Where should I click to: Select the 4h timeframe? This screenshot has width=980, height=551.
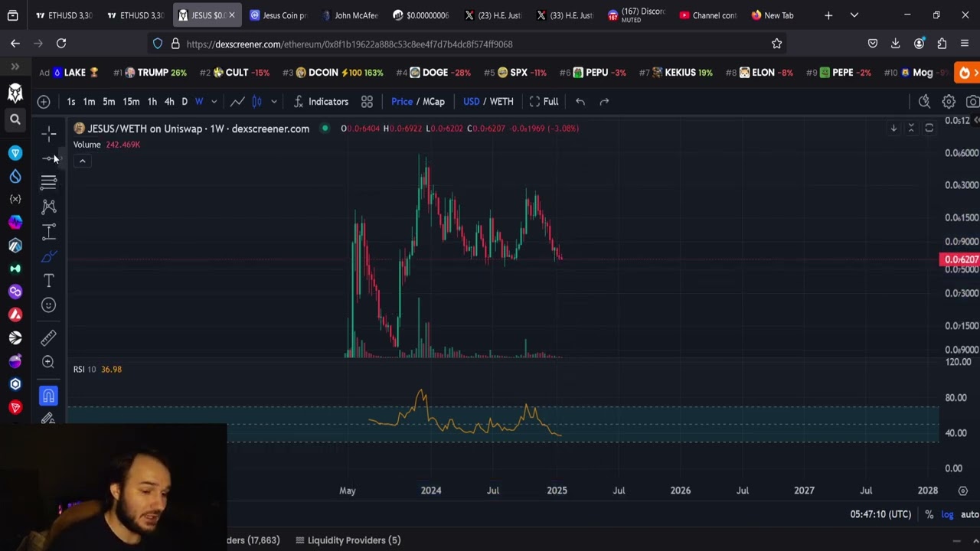click(x=169, y=101)
